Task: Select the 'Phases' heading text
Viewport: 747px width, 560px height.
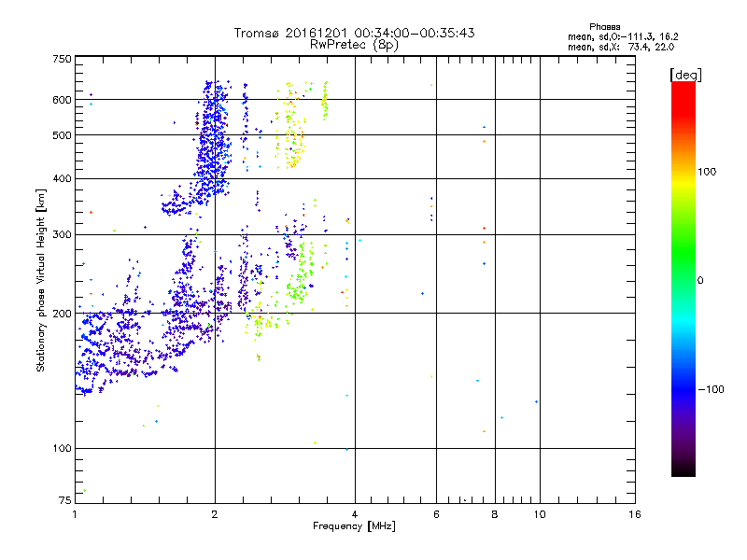Action: point(604,27)
